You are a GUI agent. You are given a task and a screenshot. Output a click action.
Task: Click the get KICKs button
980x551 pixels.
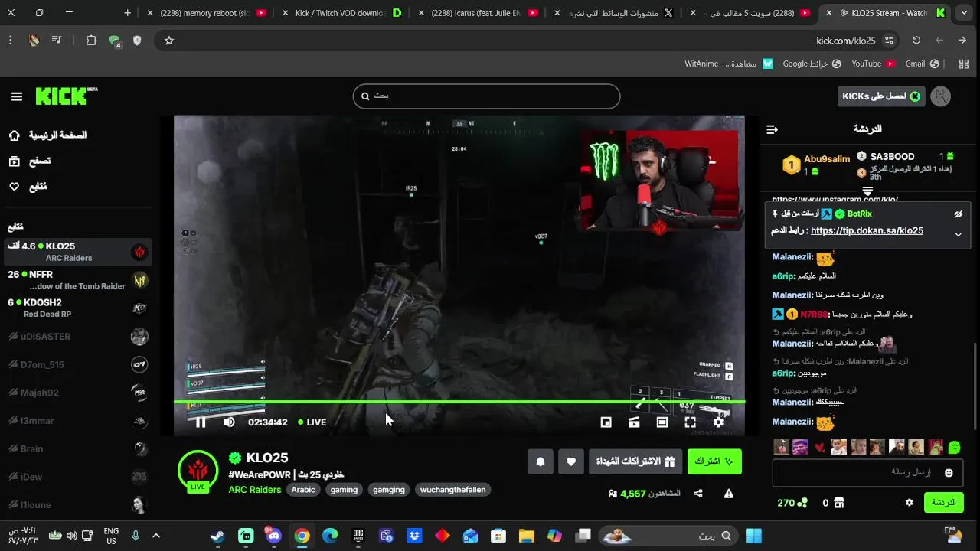880,96
